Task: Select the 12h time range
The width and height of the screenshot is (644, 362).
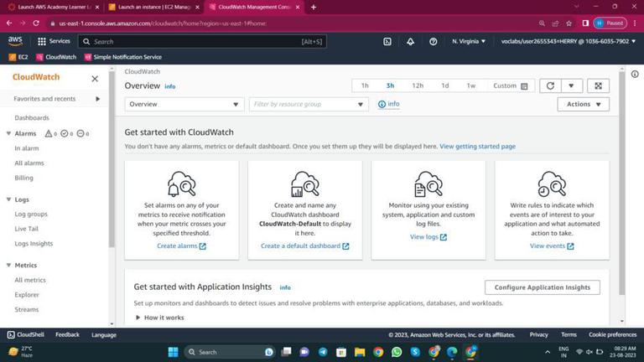Action: click(x=418, y=85)
